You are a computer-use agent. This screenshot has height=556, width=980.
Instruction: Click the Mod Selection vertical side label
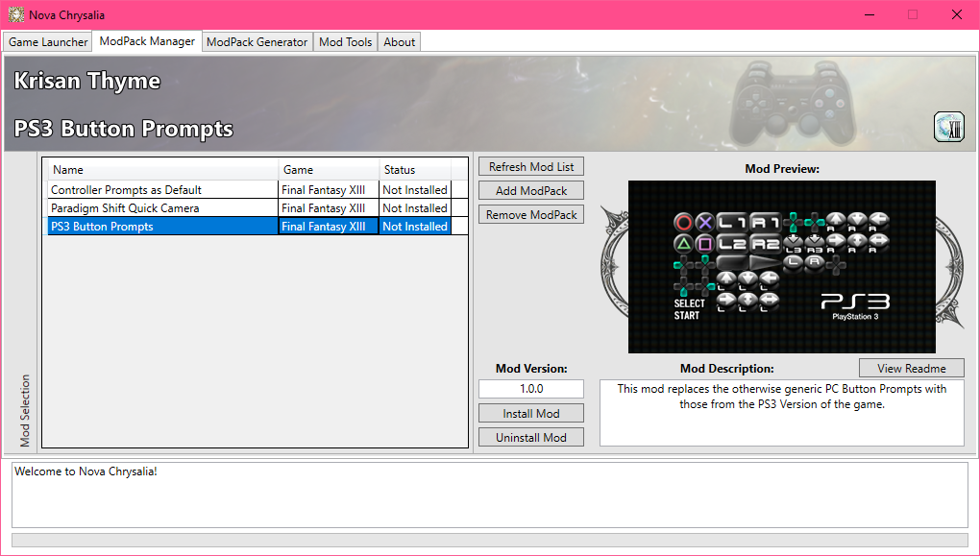(25, 410)
